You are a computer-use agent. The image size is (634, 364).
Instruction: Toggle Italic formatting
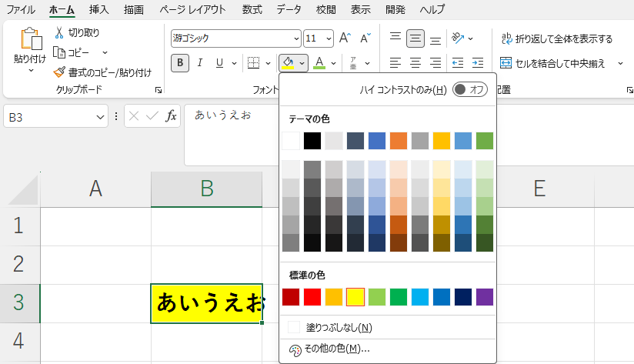click(x=200, y=63)
